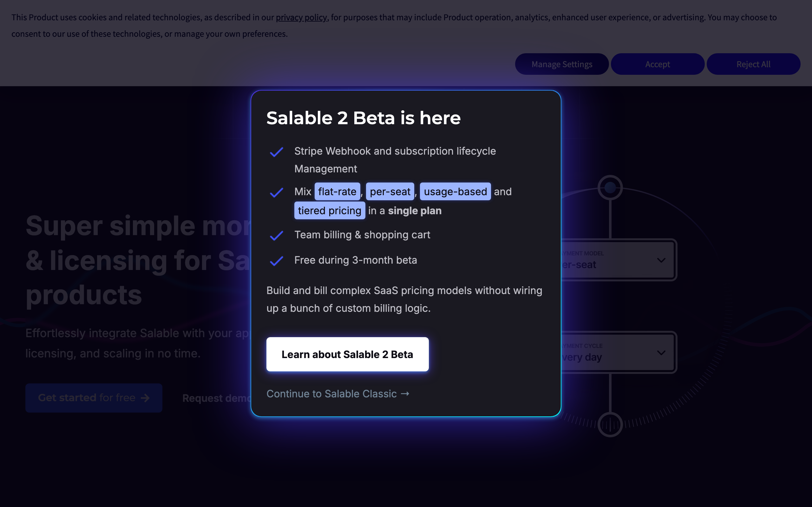
Task: Click the checkmark beside Stripe Webhook item
Action: coord(276,152)
